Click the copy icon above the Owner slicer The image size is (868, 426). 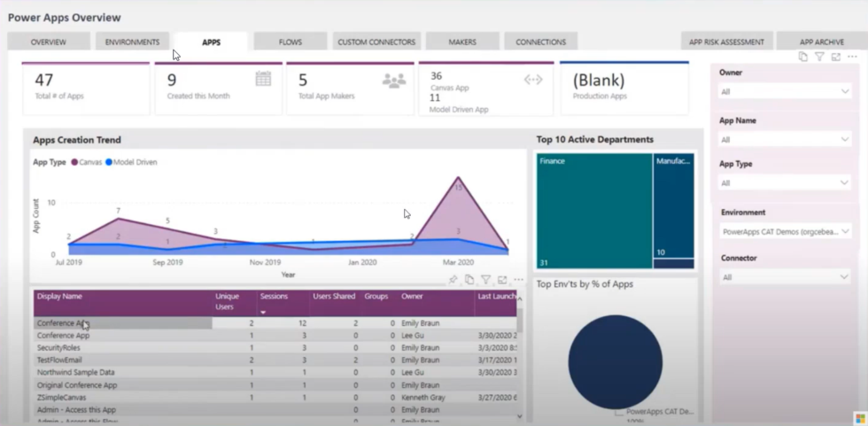point(802,57)
